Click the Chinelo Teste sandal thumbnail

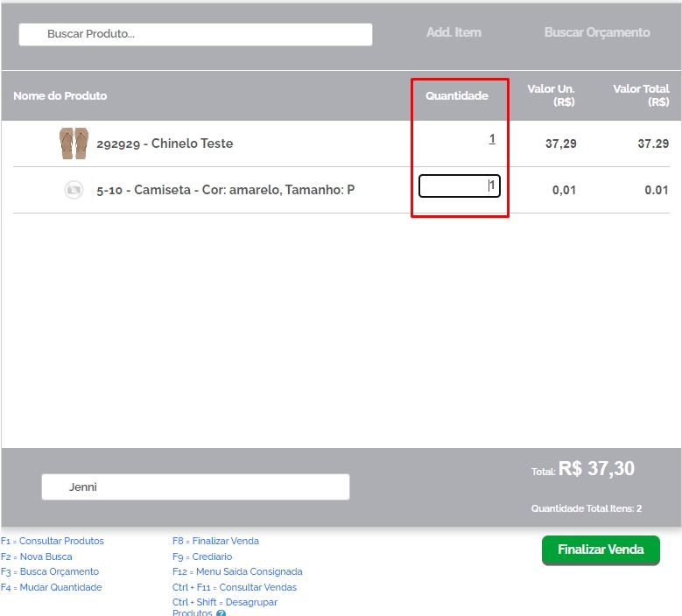(74, 143)
